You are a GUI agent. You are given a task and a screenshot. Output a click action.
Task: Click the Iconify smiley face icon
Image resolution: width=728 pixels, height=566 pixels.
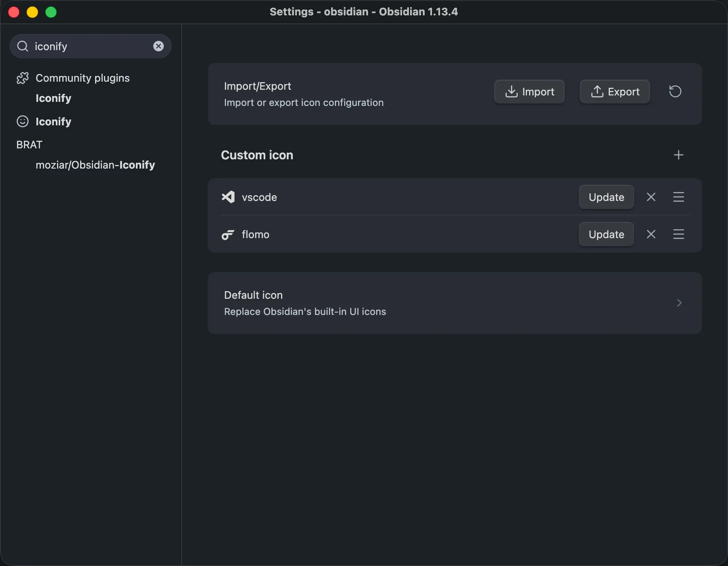pyautogui.click(x=23, y=121)
